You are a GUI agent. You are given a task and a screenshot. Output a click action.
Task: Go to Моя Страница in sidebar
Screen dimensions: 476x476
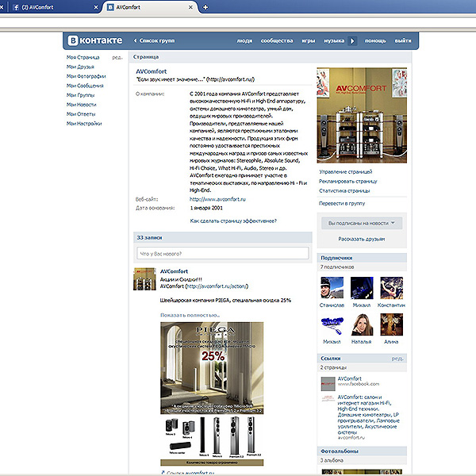tap(83, 57)
